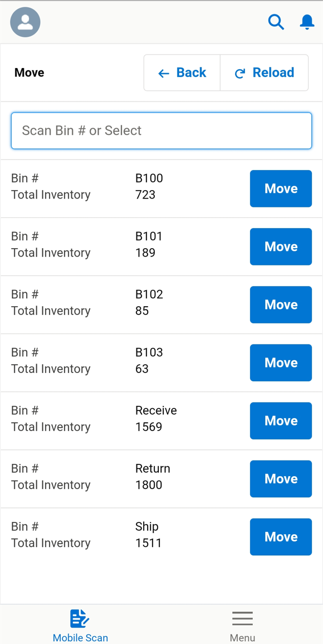
Task: Move inventory from the Return bin
Action: [281, 478]
